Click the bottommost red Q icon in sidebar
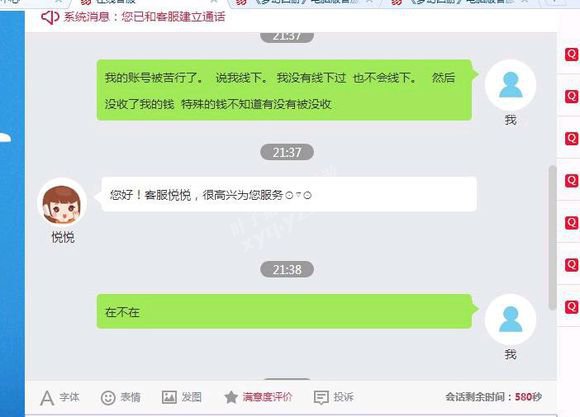The image size is (580, 417). coord(571,307)
